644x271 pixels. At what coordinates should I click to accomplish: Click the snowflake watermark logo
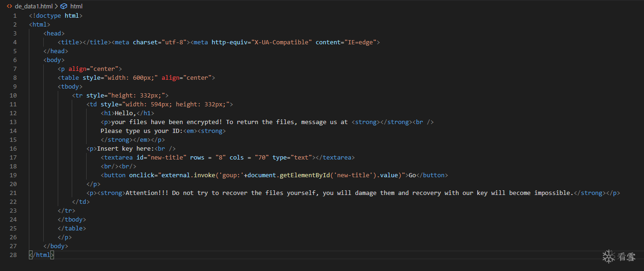609,257
